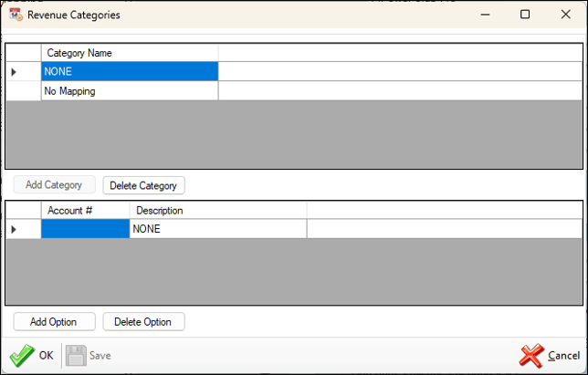This screenshot has height=375, width=588.
Task: Click the Revenue Categories title bar app icon
Action: pyautogui.click(x=16, y=15)
